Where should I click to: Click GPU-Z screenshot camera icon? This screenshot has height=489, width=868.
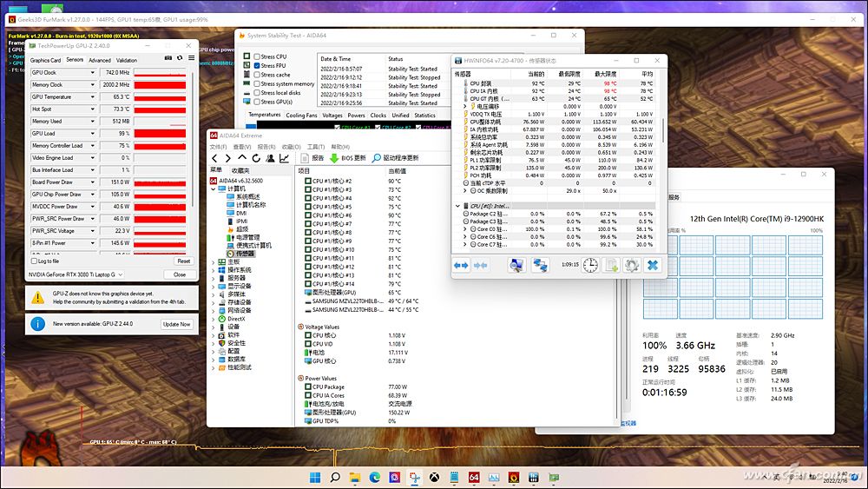point(168,58)
